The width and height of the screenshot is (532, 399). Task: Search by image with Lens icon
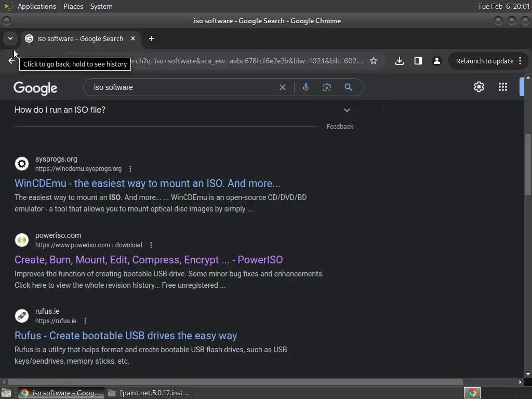click(x=326, y=87)
